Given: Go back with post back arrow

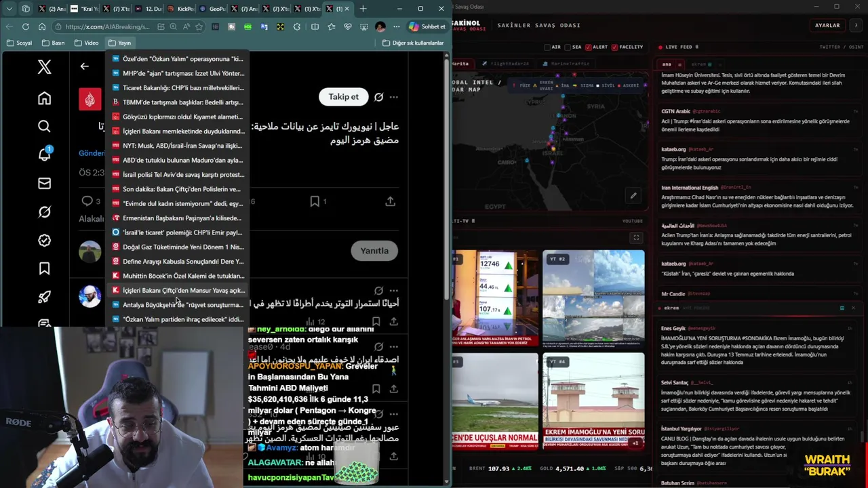Looking at the screenshot, I should (84, 66).
